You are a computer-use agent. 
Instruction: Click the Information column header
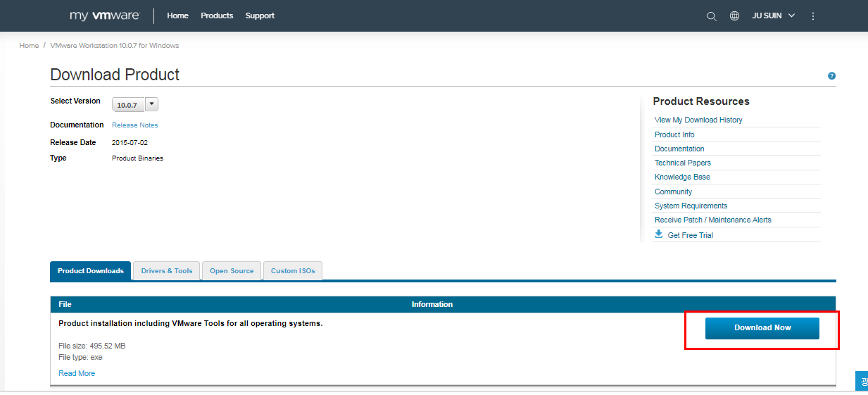(x=432, y=304)
